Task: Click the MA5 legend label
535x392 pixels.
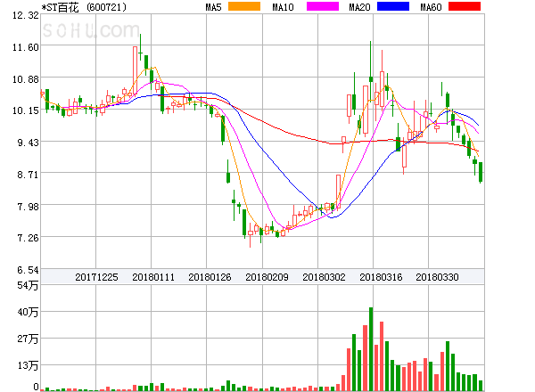Action: coord(213,7)
